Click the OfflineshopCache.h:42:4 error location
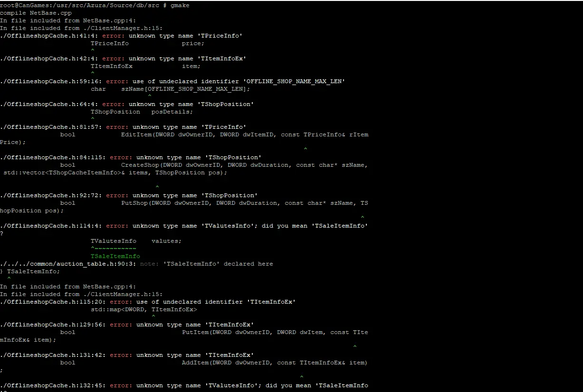This screenshot has width=583, height=392. click(x=49, y=58)
